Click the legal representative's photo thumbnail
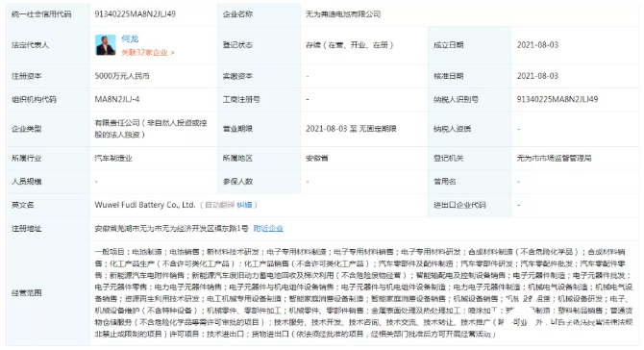 (x=106, y=45)
